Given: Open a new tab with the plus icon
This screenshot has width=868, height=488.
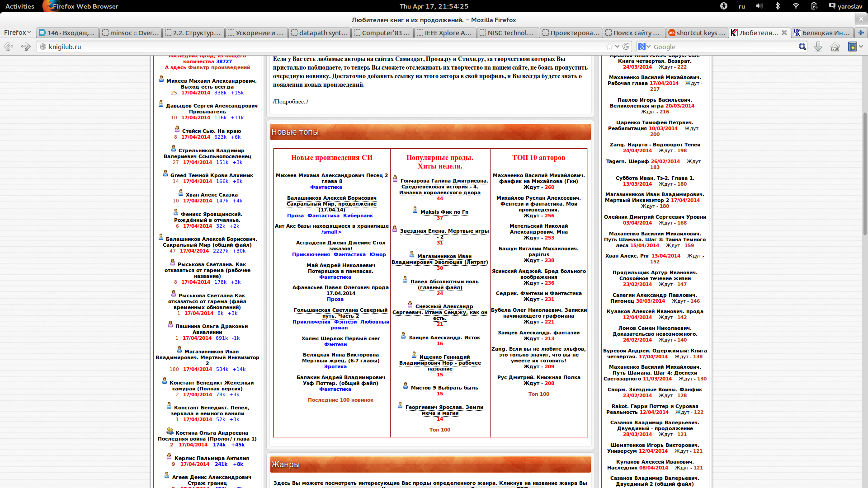Looking at the screenshot, I should point(861,33).
